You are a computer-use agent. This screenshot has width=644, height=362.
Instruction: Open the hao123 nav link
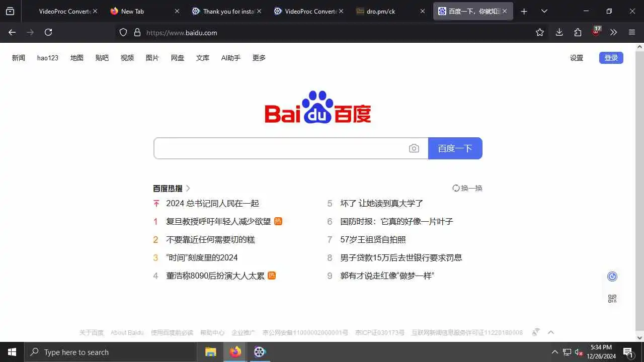[x=48, y=58]
